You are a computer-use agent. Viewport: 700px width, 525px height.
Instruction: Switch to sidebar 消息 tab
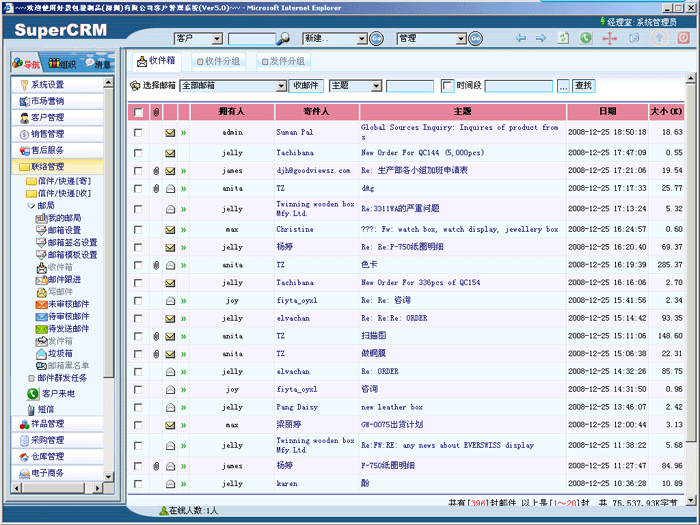(98, 64)
